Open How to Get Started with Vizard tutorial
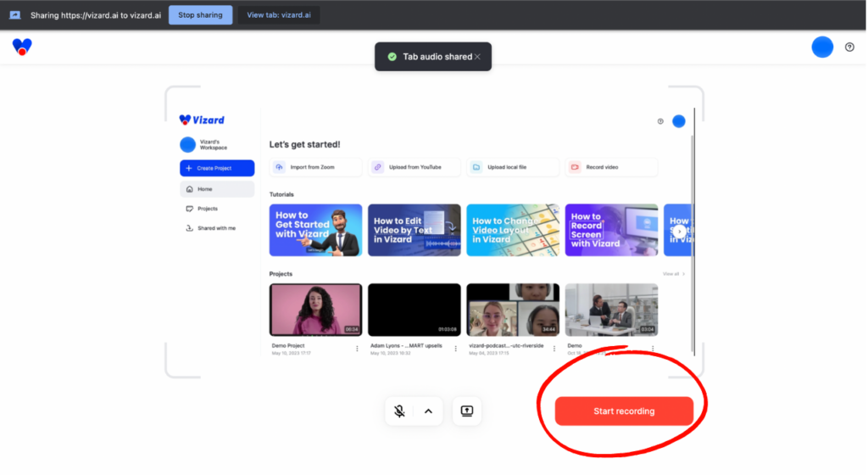868x475 pixels. click(x=315, y=231)
